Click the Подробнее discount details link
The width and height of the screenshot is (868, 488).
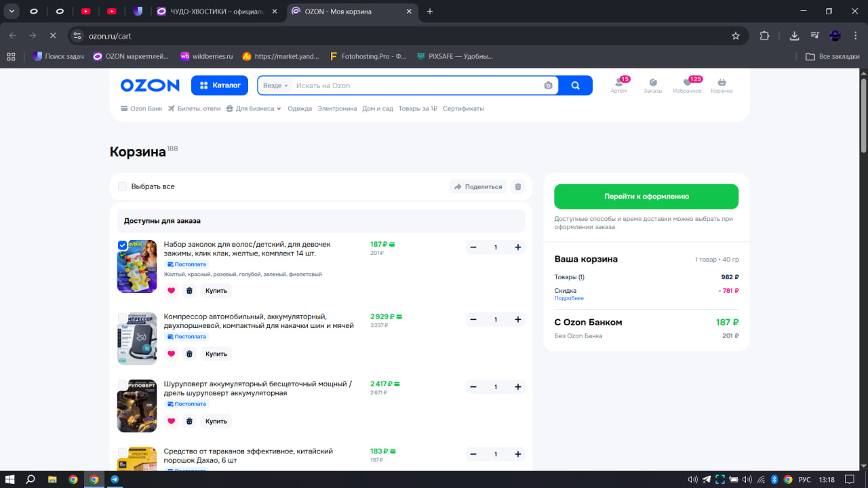coord(568,298)
